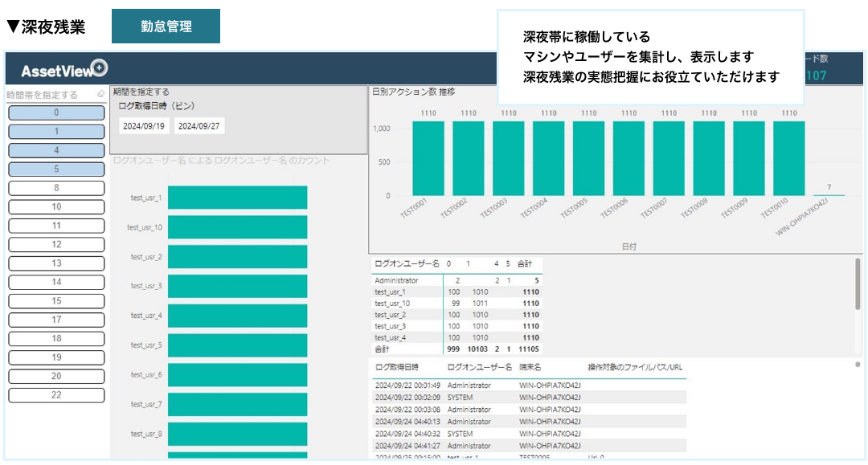Click the log row 2024/09/24 04:40:13
This screenshot has height=465, width=868.
click(x=530, y=422)
